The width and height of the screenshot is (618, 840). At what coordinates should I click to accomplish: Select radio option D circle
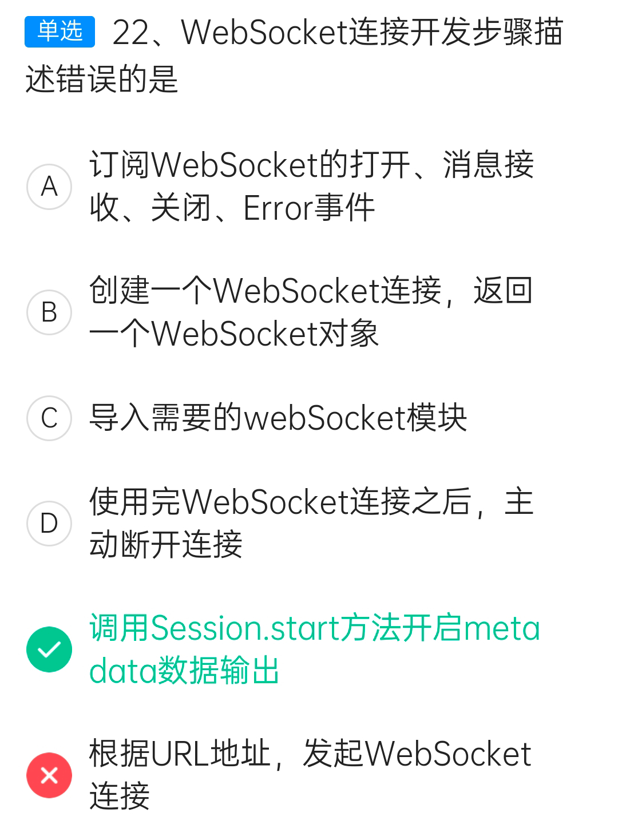pyautogui.click(x=49, y=523)
